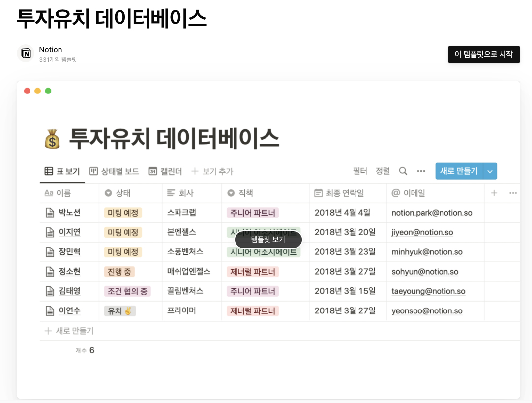The width and height of the screenshot is (532, 403).
Task: Open table header three-dot properties menu
Action: (x=513, y=193)
